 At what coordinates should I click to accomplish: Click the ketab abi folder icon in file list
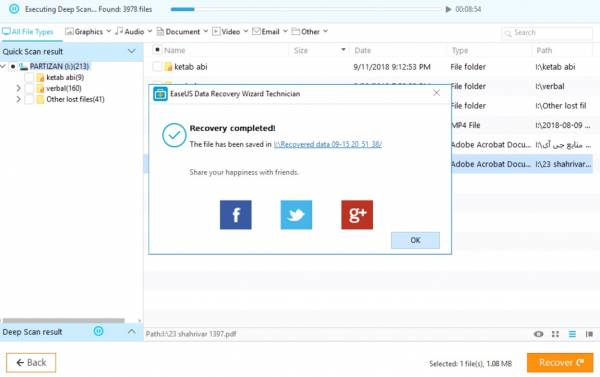168,67
